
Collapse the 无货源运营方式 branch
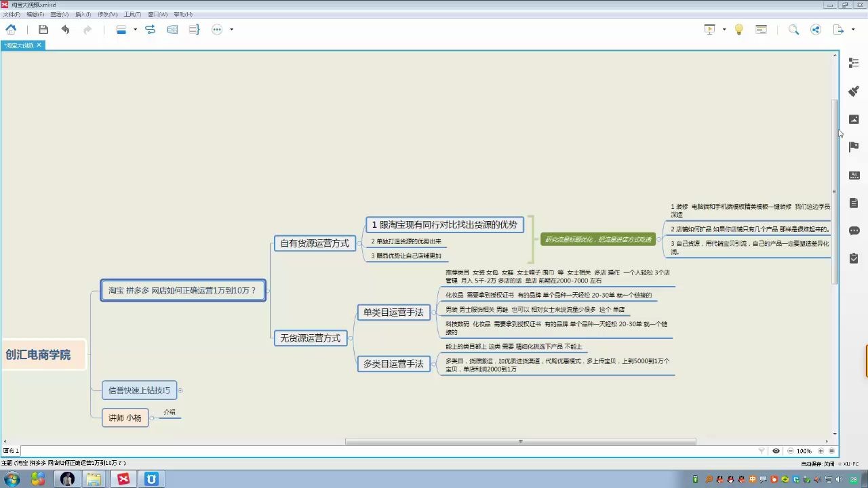pyautogui.click(x=351, y=338)
